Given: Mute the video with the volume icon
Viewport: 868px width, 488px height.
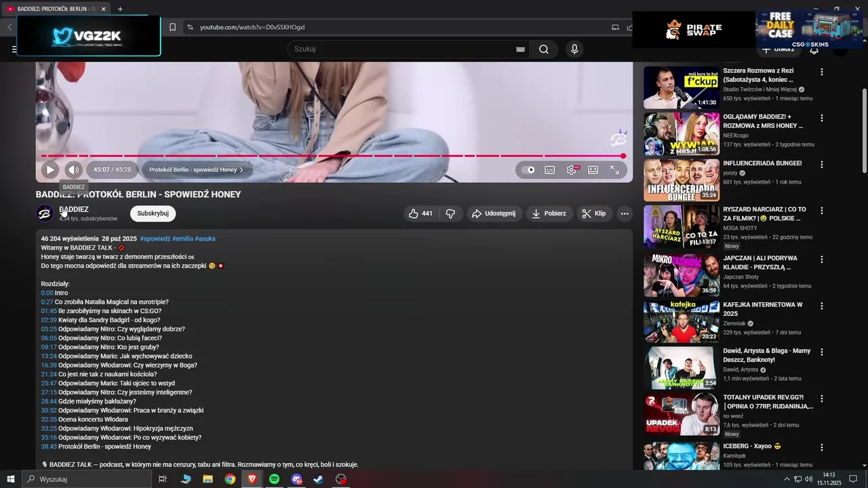Looking at the screenshot, I should 73,170.
